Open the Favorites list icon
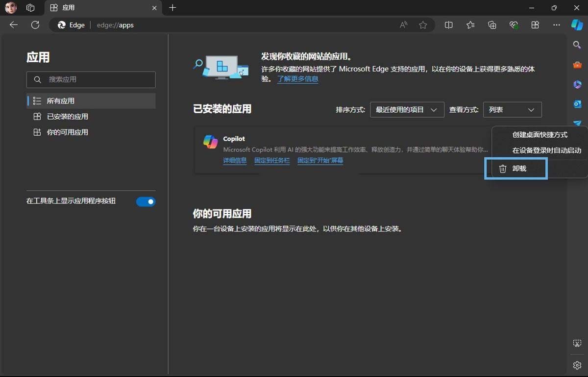588x377 pixels. click(x=470, y=25)
